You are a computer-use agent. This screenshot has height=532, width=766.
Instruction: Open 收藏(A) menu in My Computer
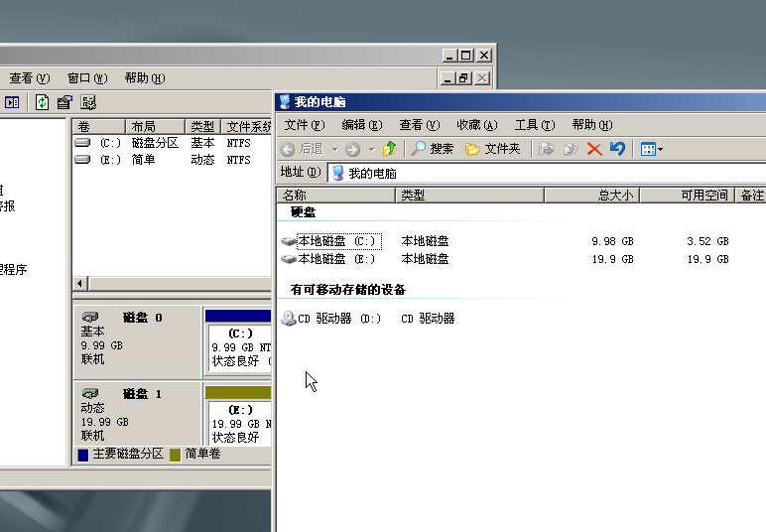pos(477,125)
